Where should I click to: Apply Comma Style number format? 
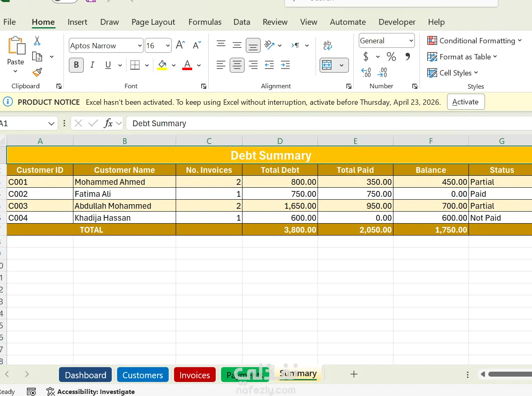(407, 57)
